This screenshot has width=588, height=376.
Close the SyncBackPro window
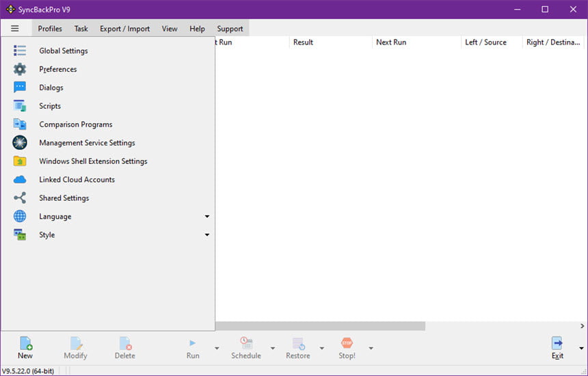[x=573, y=10]
